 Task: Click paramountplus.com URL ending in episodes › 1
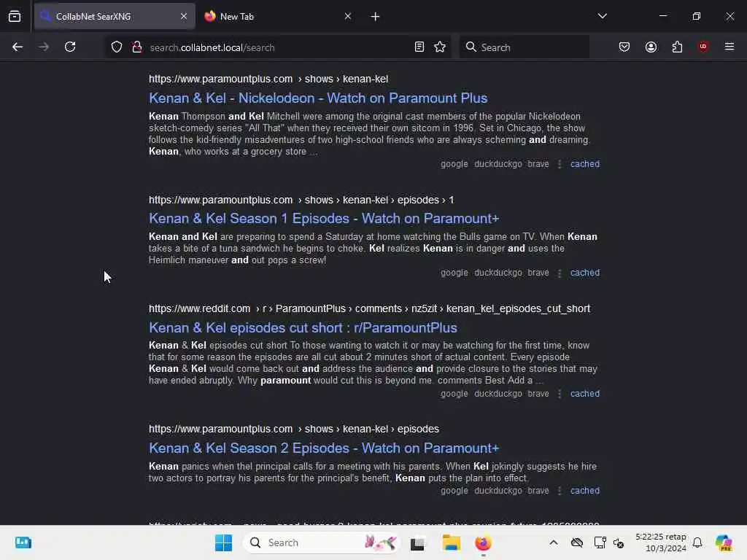301,200
